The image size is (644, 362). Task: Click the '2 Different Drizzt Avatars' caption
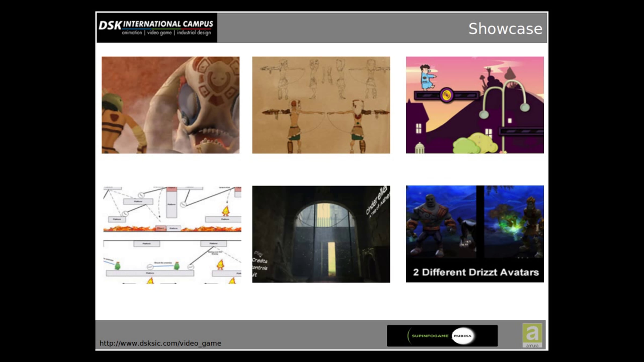(476, 272)
